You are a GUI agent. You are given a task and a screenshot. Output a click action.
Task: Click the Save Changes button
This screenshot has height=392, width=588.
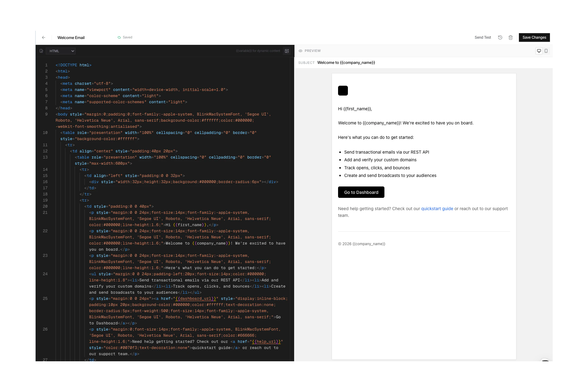coord(534,37)
